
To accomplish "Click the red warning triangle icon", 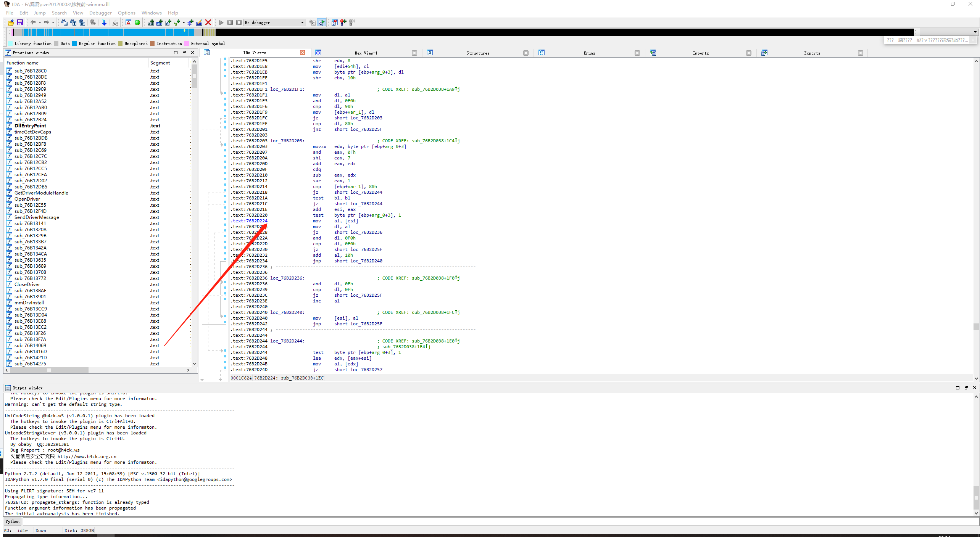I will 129,23.
